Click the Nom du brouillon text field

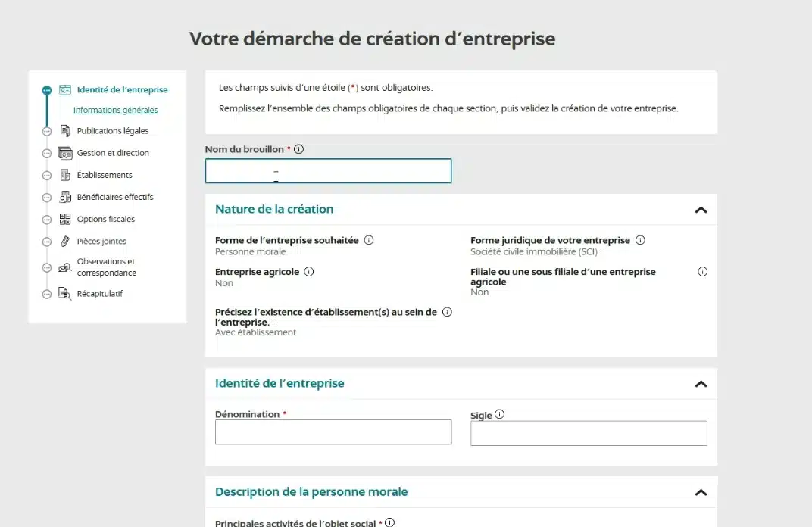(328, 171)
